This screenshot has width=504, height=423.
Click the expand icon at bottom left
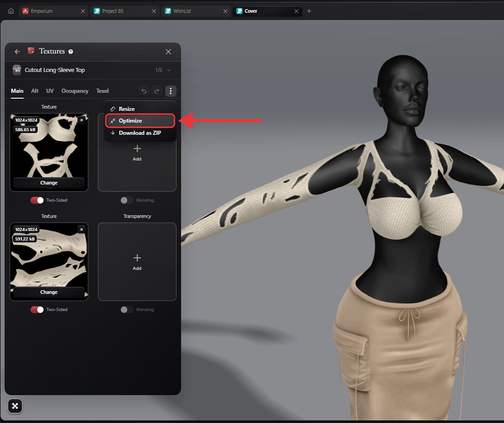pyautogui.click(x=15, y=406)
